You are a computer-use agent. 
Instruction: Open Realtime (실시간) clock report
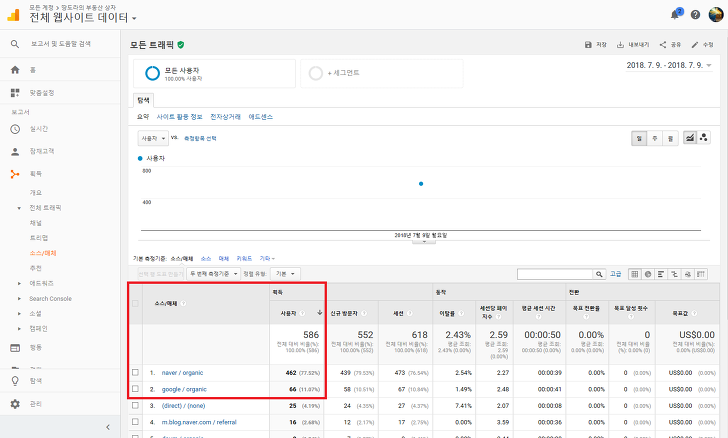[x=15, y=129]
